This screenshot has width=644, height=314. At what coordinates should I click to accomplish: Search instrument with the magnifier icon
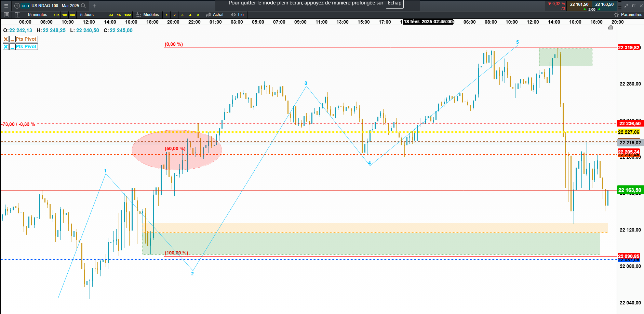click(83, 5)
